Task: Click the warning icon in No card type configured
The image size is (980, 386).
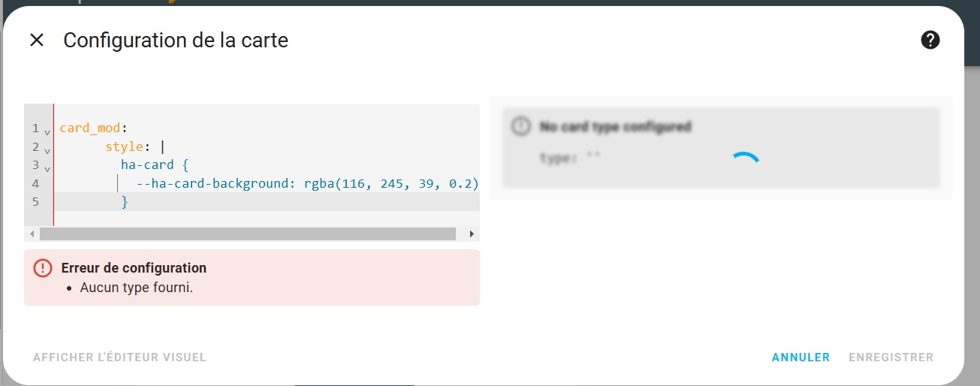Action: coord(520,126)
